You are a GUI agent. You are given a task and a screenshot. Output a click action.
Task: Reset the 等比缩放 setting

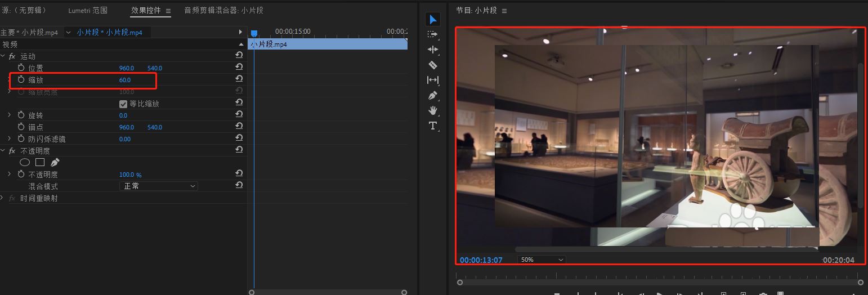click(239, 103)
